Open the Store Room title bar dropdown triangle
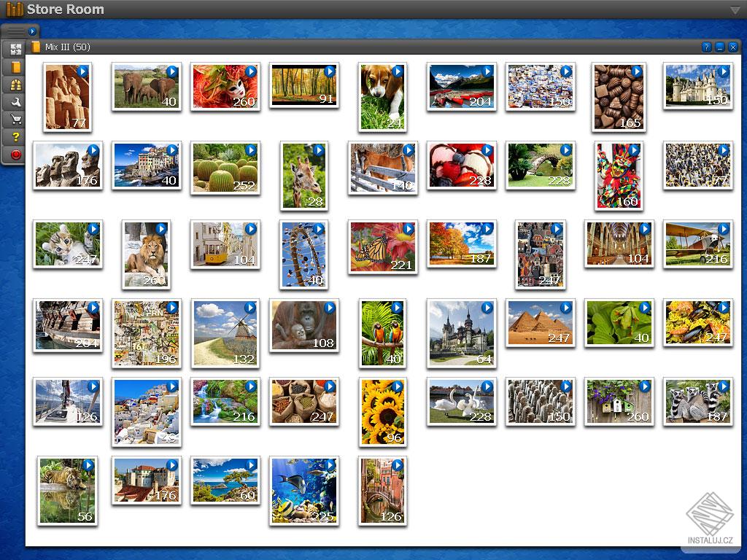Screen dimensions: 747x560 tap(735, 9)
